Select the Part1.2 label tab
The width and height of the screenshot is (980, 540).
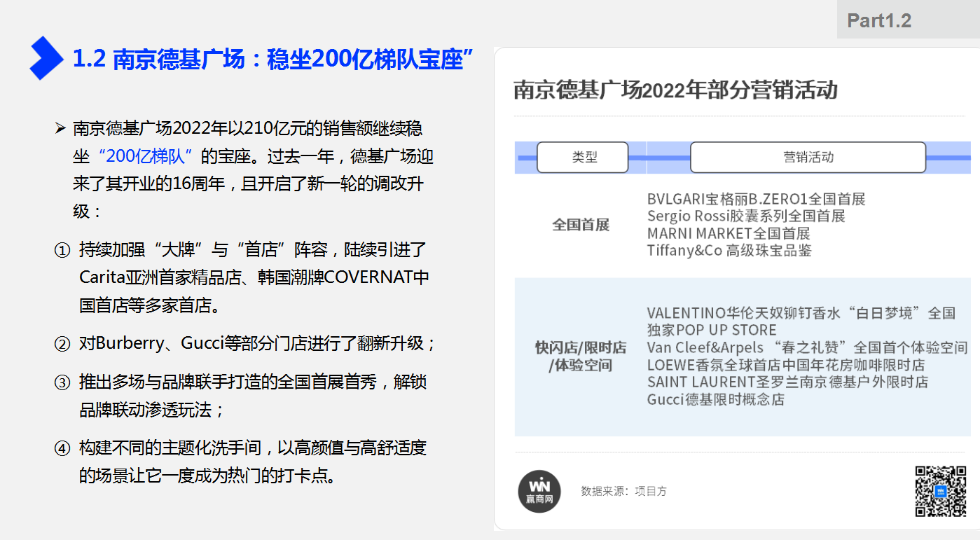(x=908, y=20)
